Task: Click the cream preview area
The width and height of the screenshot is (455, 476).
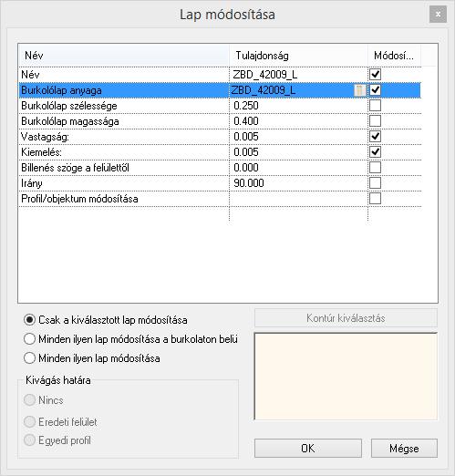Action: [346, 377]
